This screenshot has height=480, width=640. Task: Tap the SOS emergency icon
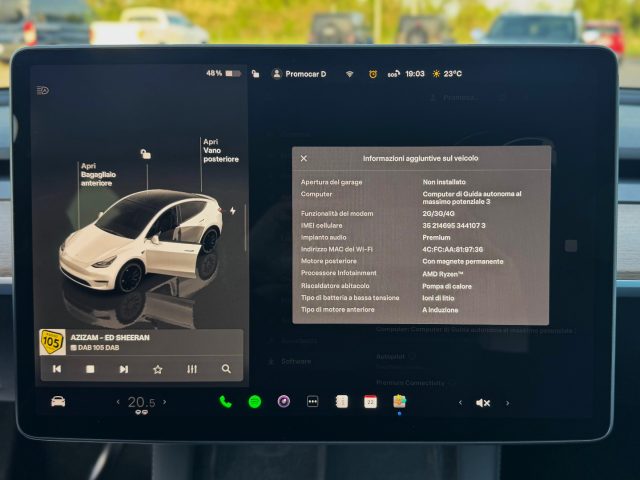coord(393,74)
